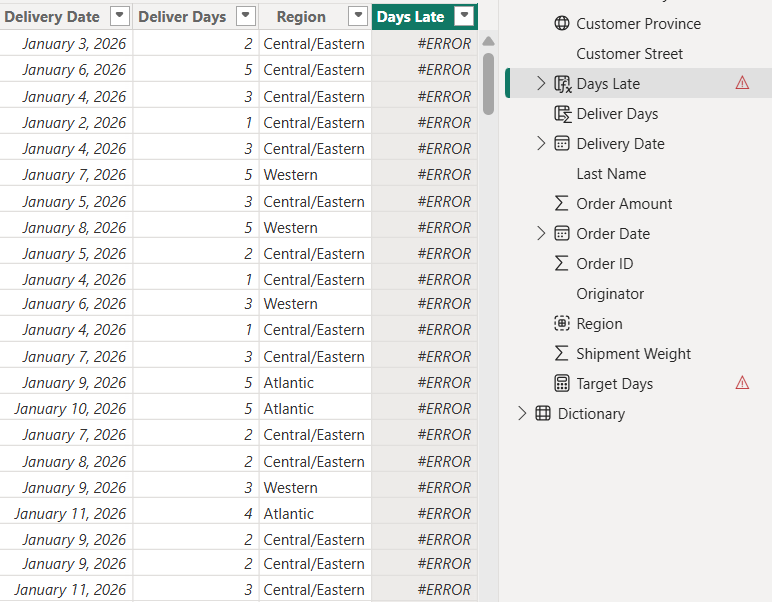The width and height of the screenshot is (772, 602).
Task: Click the table scrollbar up arrow
Action: click(488, 41)
